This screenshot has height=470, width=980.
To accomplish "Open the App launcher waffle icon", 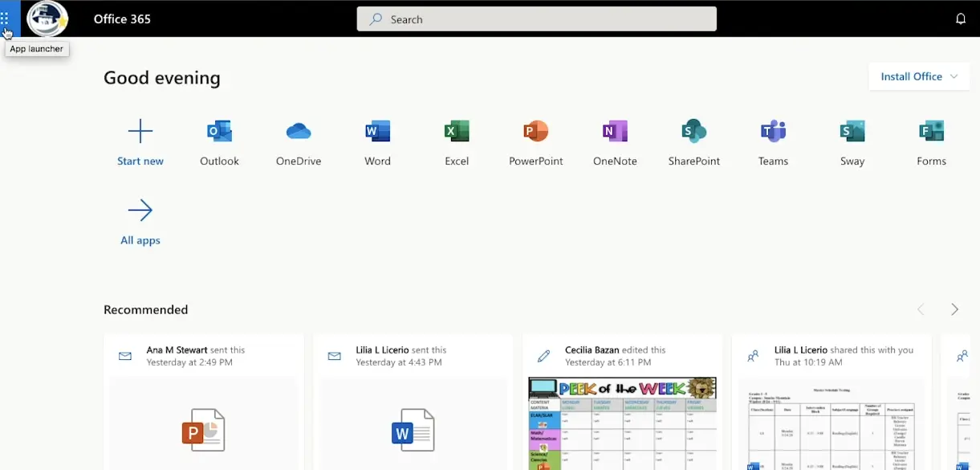I will click(x=6, y=18).
